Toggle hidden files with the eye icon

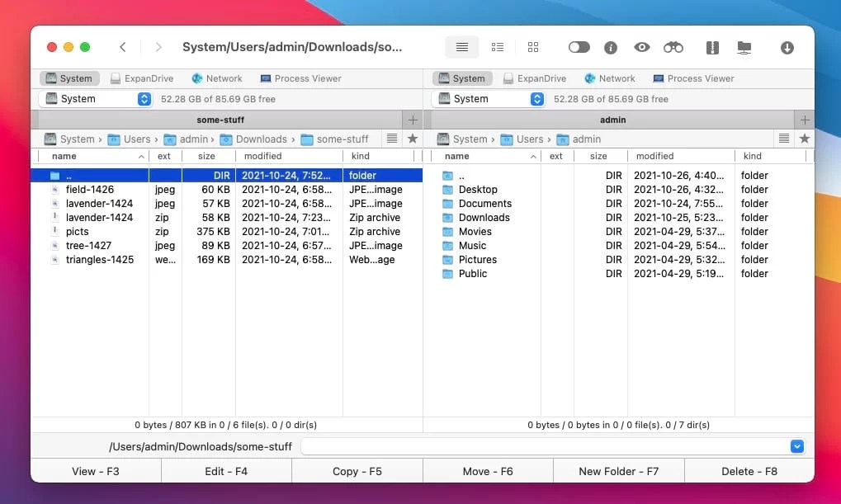tap(641, 47)
